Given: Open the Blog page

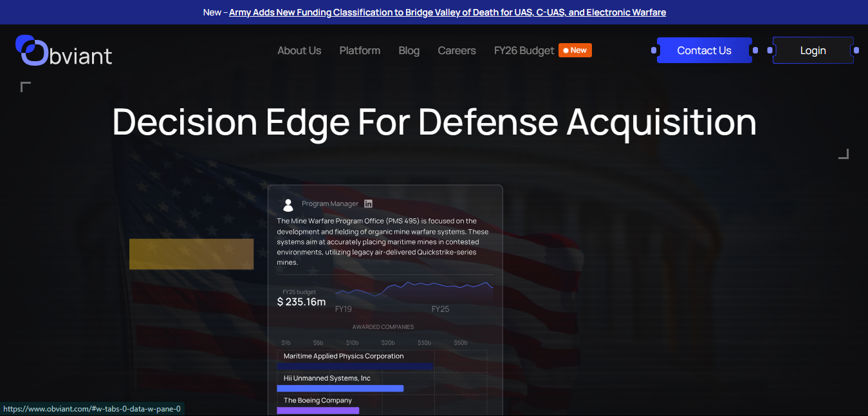Looking at the screenshot, I should 409,50.
